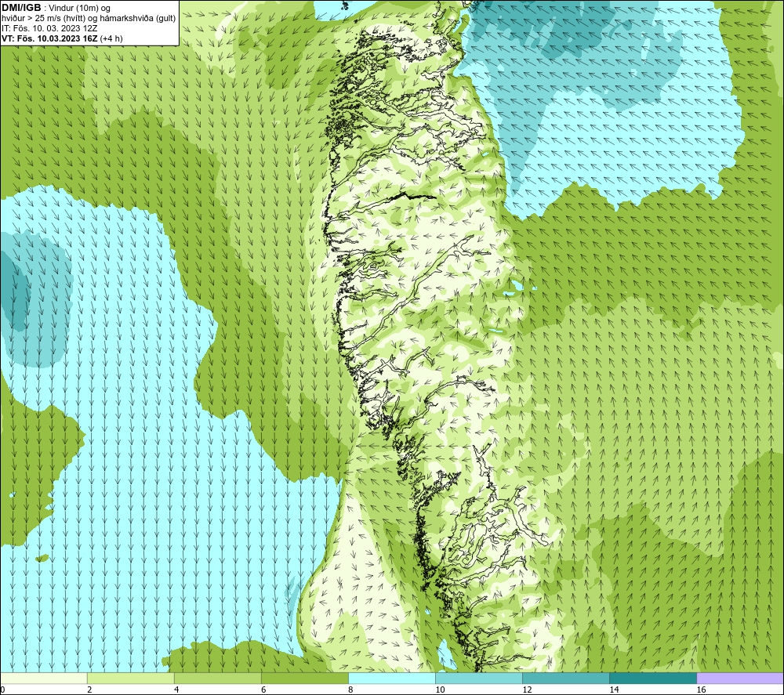The height and width of the screenshot is (695, 784).
Task: Click the scale label '10'
Action: pos(440,690)
